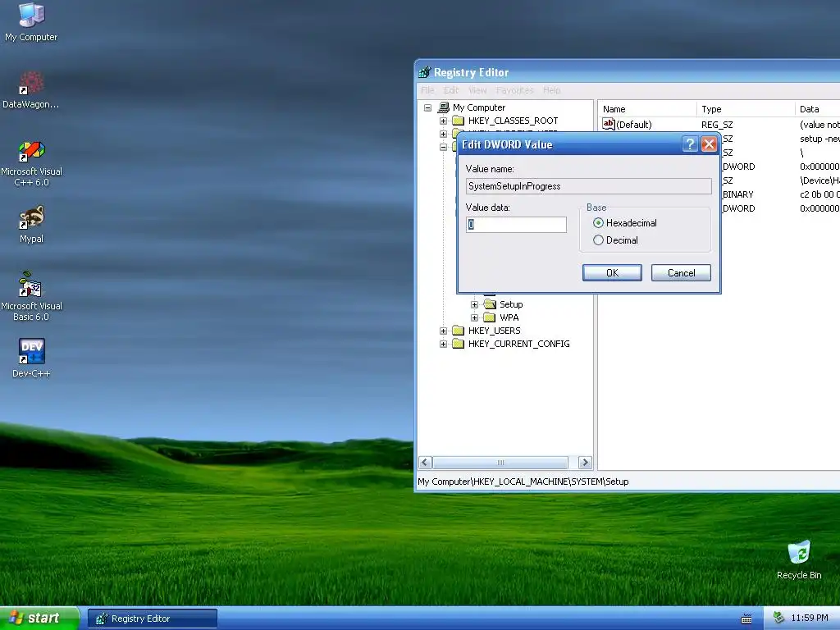
Task: Click the taskbar clock showing 11:59 PM
Action: pos(810,619)
